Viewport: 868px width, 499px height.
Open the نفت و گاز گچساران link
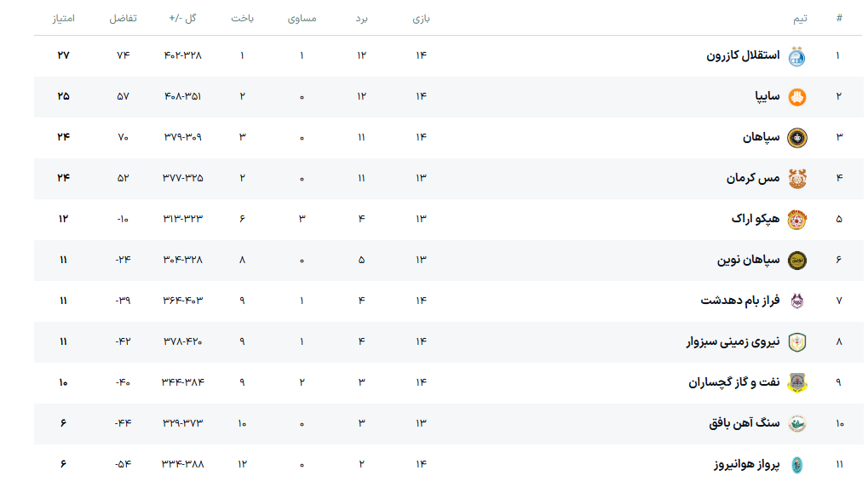coord(733,383)
